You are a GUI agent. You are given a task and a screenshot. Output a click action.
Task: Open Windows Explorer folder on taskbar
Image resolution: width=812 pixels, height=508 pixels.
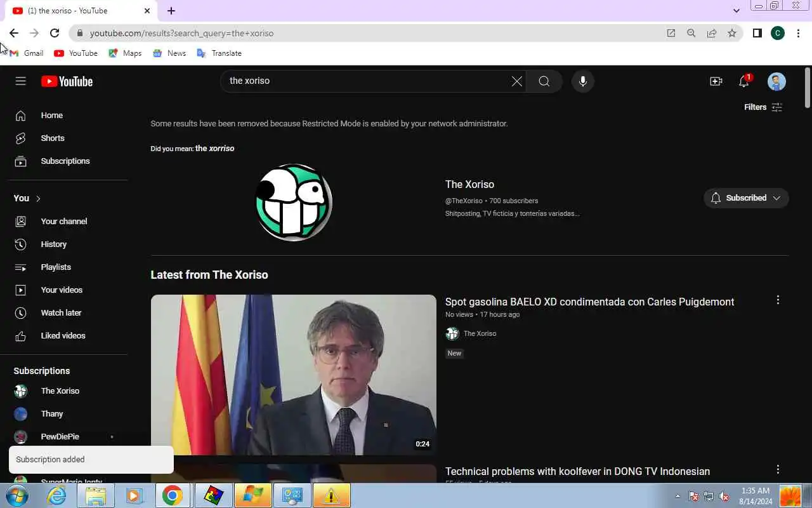(x=95, y=496)
